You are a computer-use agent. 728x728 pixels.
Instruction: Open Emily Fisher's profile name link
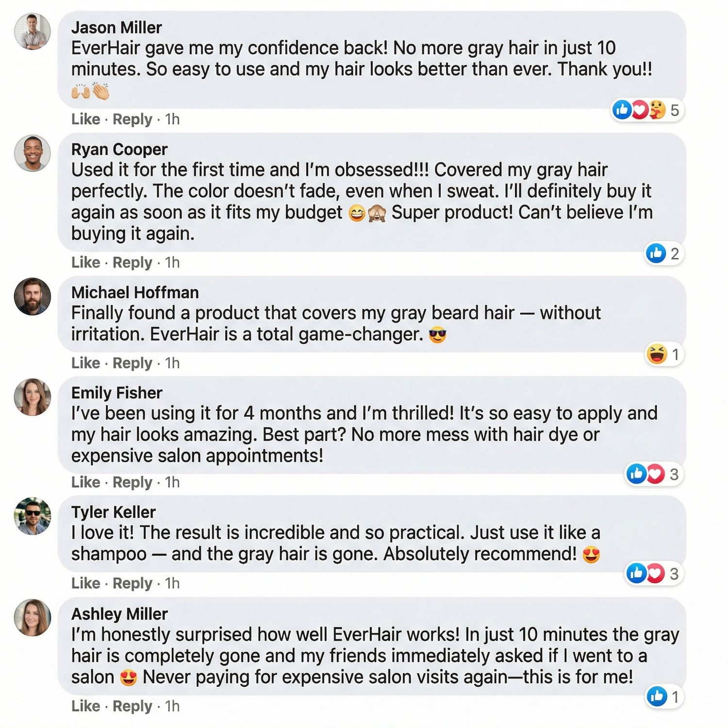tap(116, 393)
